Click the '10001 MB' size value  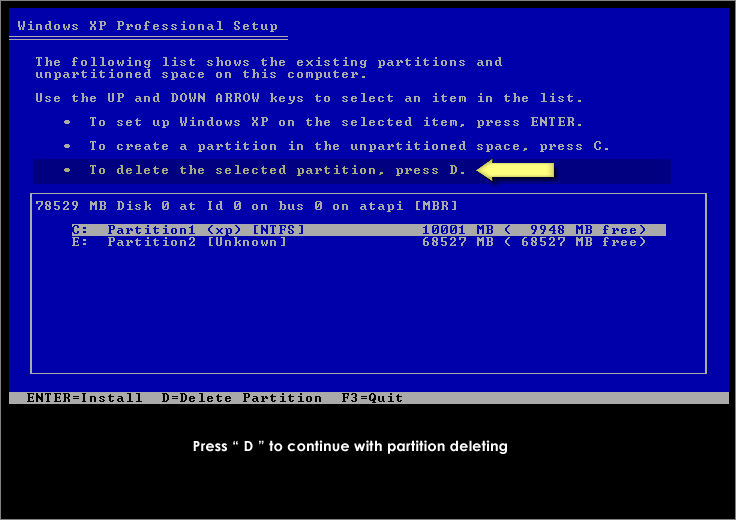pyautogui.click(x=458, y=230)
